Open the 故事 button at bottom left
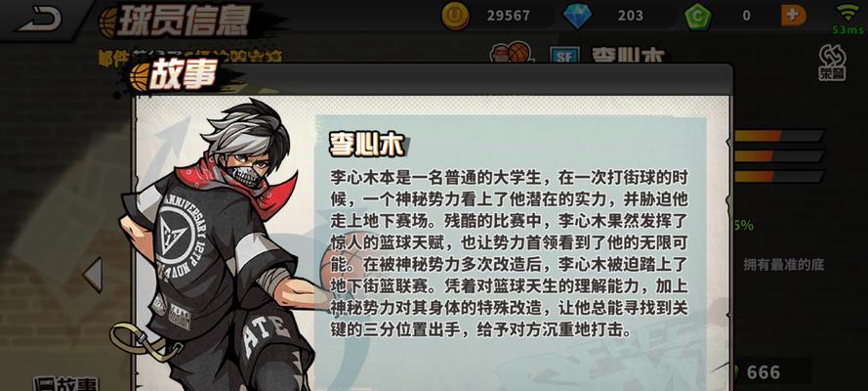This screenshot has height=391, width=868. click(65, 384)
